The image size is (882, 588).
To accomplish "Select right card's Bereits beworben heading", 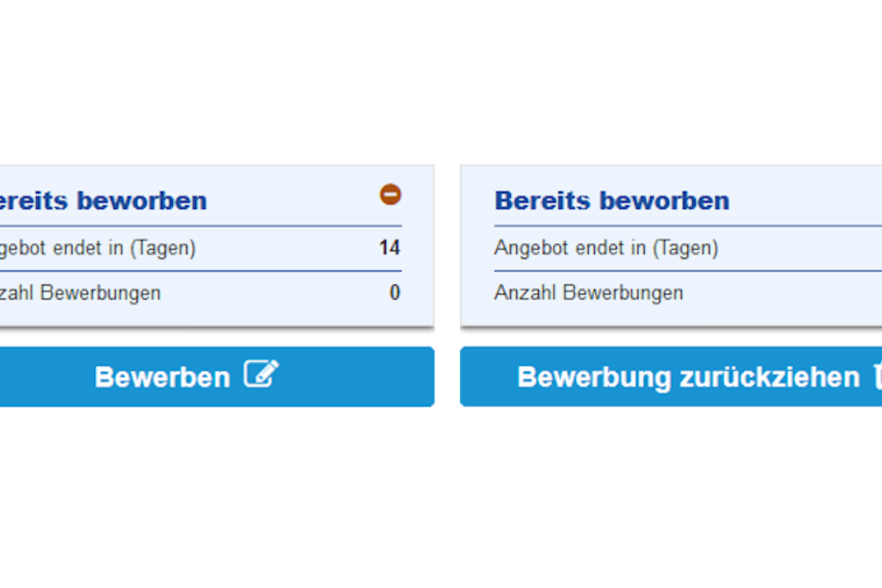I will 612,201.
